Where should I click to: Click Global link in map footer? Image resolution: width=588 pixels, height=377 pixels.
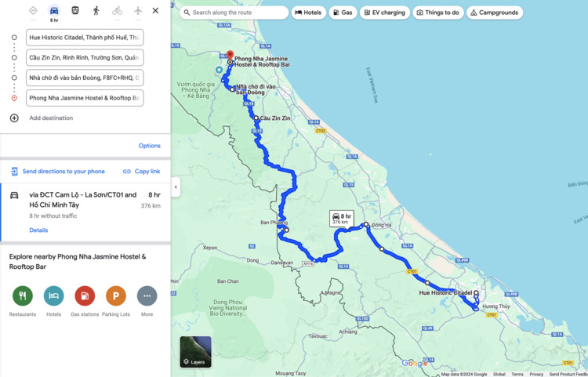click(x=499, y=374)
